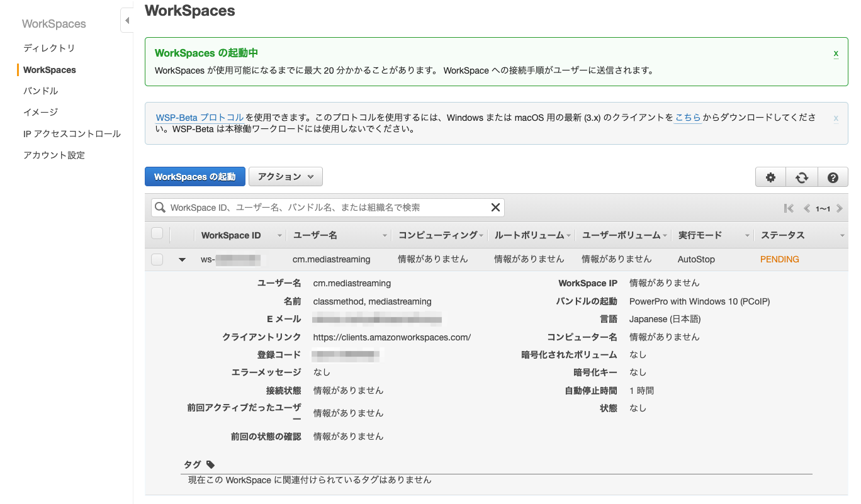Go to first page of results
The image size is (861, 504).
tap(789, 208)
